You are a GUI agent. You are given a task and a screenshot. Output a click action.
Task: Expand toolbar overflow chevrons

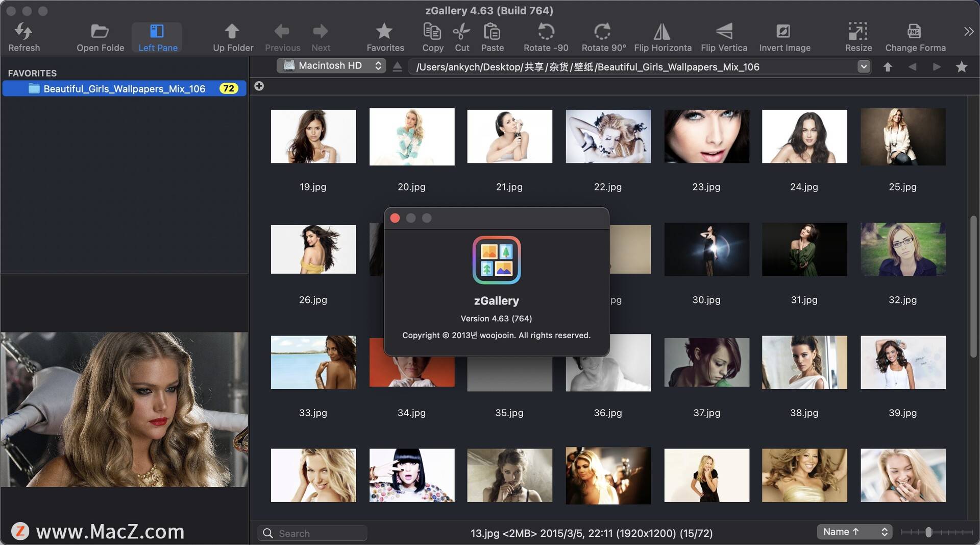(969, 32)
